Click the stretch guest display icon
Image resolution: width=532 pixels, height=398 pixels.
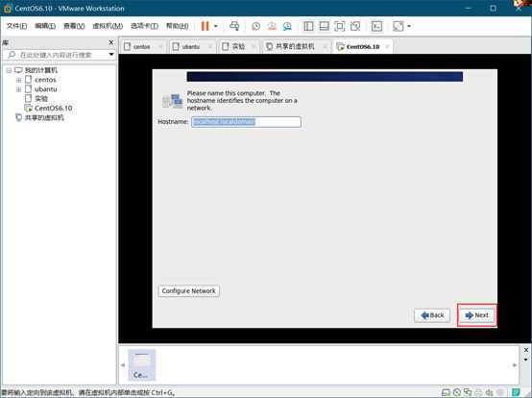click(399, 26)
